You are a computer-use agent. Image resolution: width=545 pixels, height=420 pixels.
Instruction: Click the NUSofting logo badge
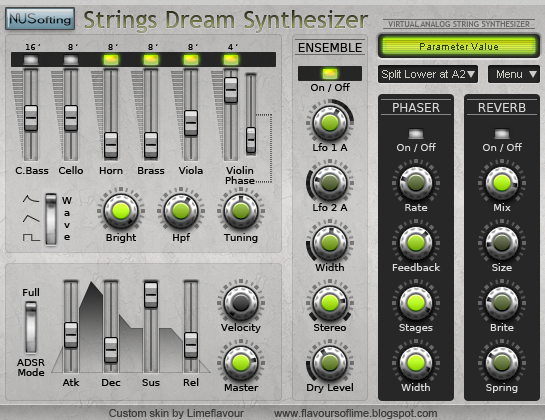coord(40,19)
